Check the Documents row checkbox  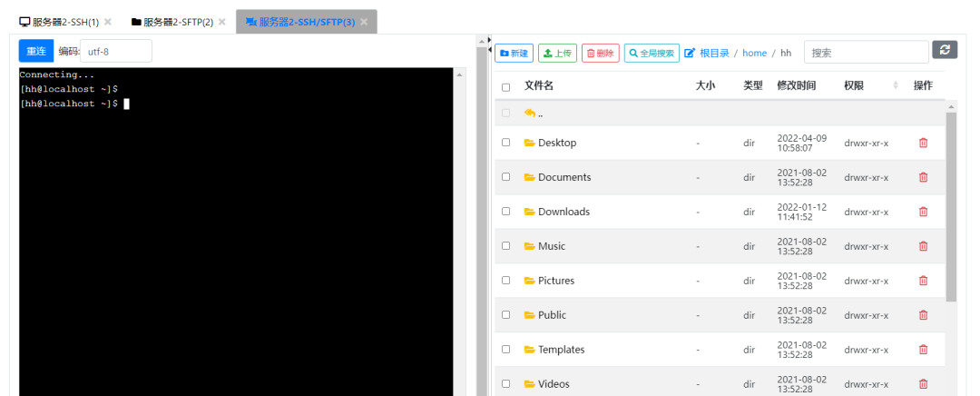505,176
